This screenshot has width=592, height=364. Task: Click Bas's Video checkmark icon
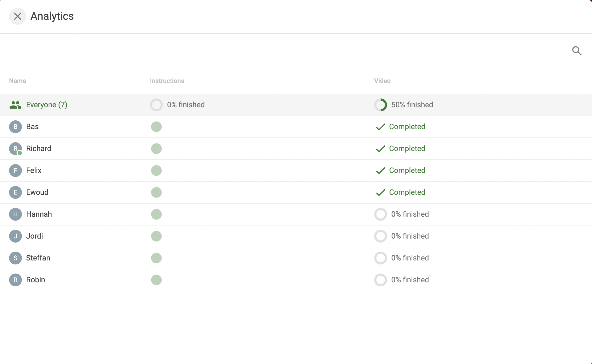tap(381, 127)
